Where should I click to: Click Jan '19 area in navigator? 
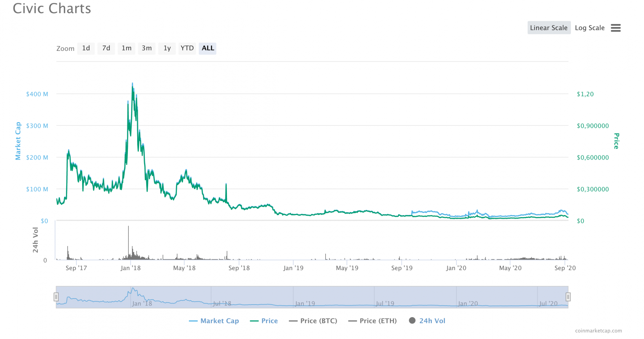(305, 303)
